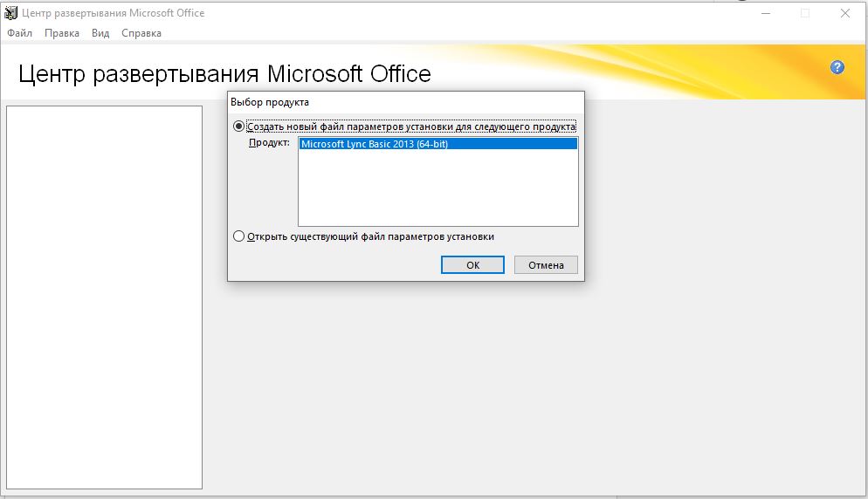The width and height of the screenshot is (868, 499).
Task: Select 'Создать новый файл параметров установки' radio button
Action: 238,126
